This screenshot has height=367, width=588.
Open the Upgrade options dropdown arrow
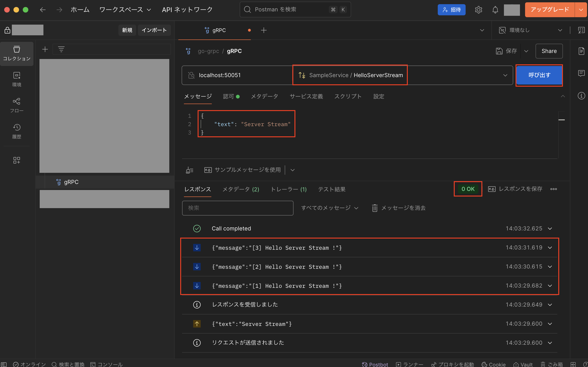581,10
